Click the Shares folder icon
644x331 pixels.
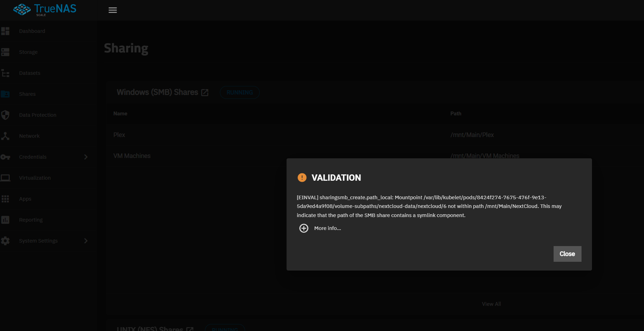click(5, 94)
